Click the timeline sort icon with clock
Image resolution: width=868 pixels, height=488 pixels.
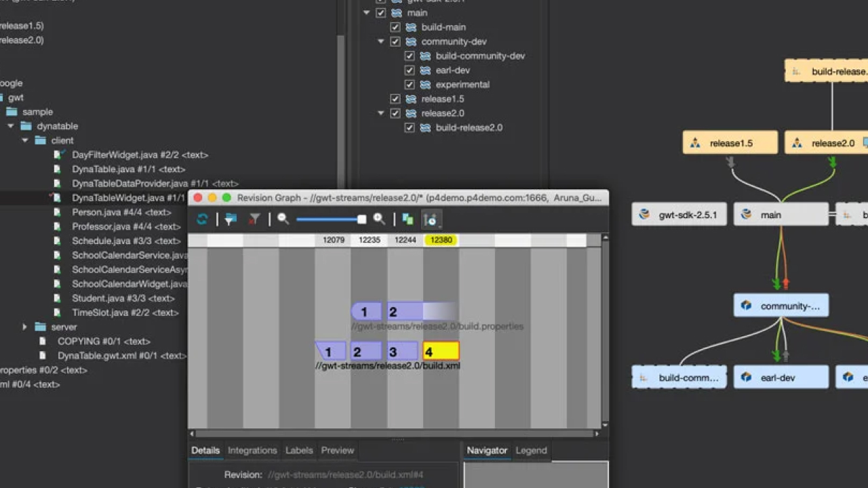(x=430, y=219)
